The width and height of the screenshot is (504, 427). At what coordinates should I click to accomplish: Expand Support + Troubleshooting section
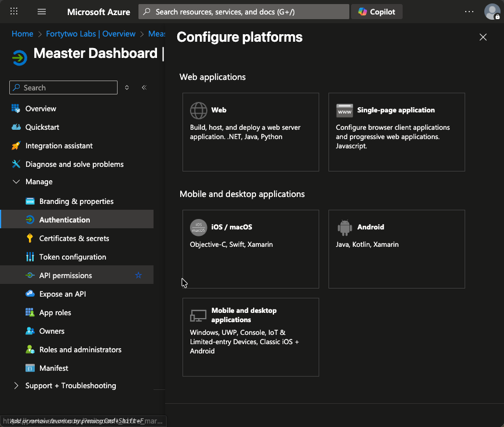click(x=16, y=386)
